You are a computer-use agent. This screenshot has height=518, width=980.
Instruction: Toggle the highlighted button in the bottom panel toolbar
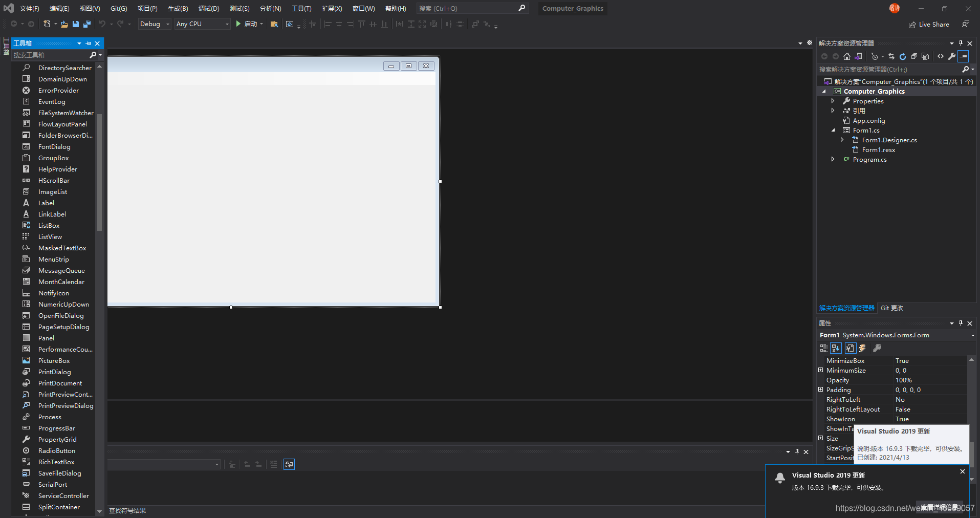pos(289,464)
